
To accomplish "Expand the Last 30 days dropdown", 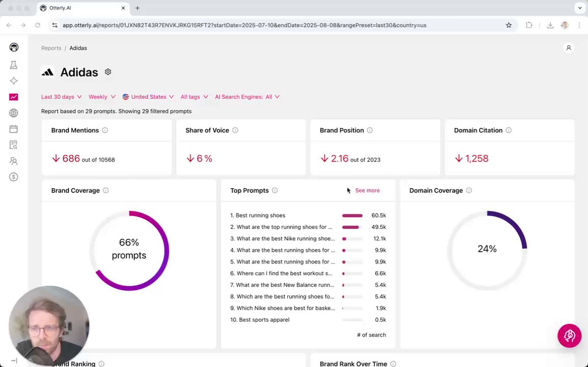I will point(61,97).
